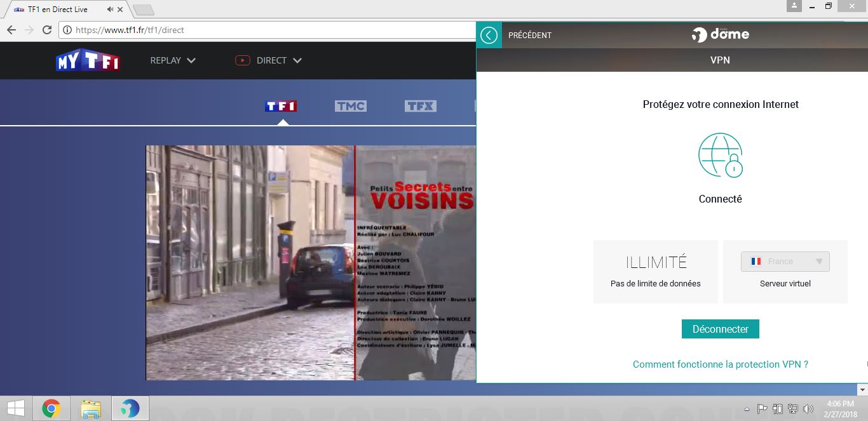
Task: Open the network tray icon
Action: click(793, 409)
